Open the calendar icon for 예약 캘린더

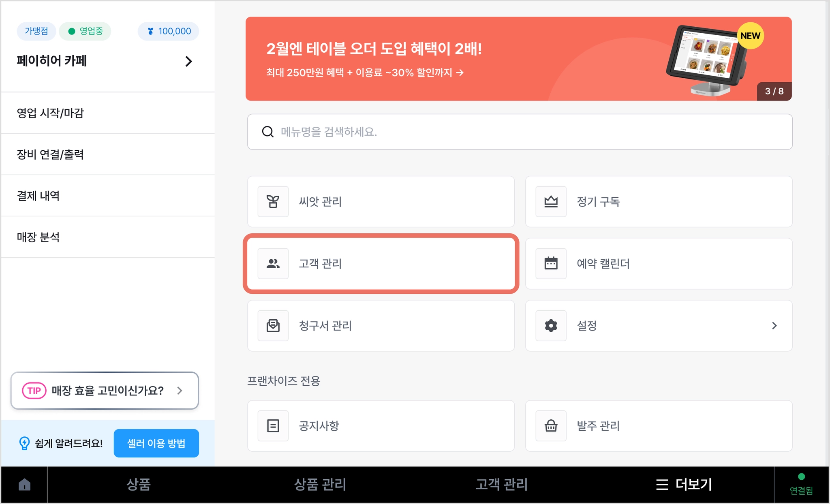[551, 263]
